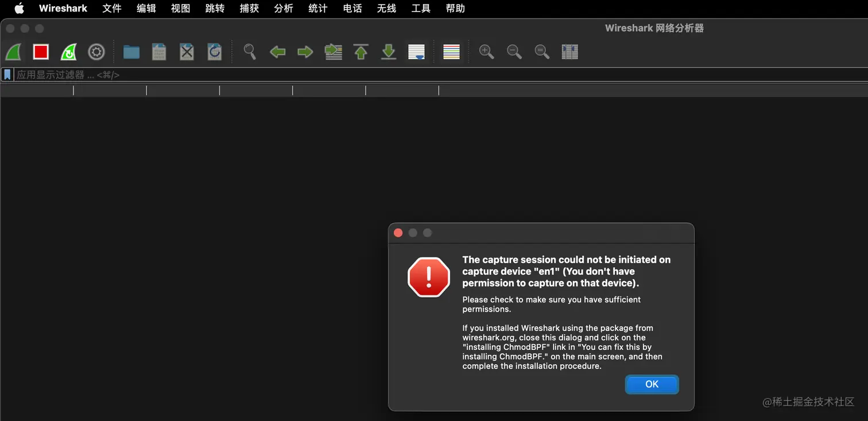Zoom in main window text

486,52
